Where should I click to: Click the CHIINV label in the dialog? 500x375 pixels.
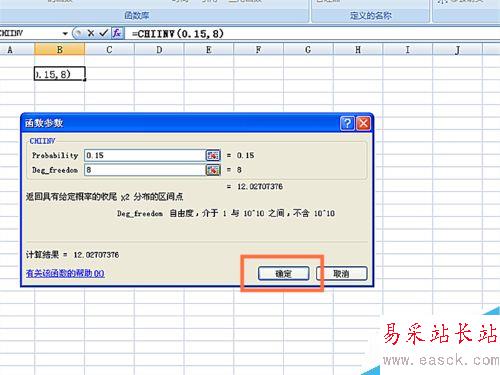(42, 141)
